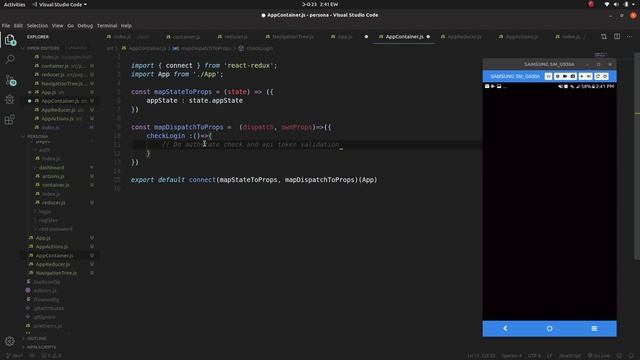Open the Selection menu
Viewport: 640px width, 360px height.
click(37, 26)
